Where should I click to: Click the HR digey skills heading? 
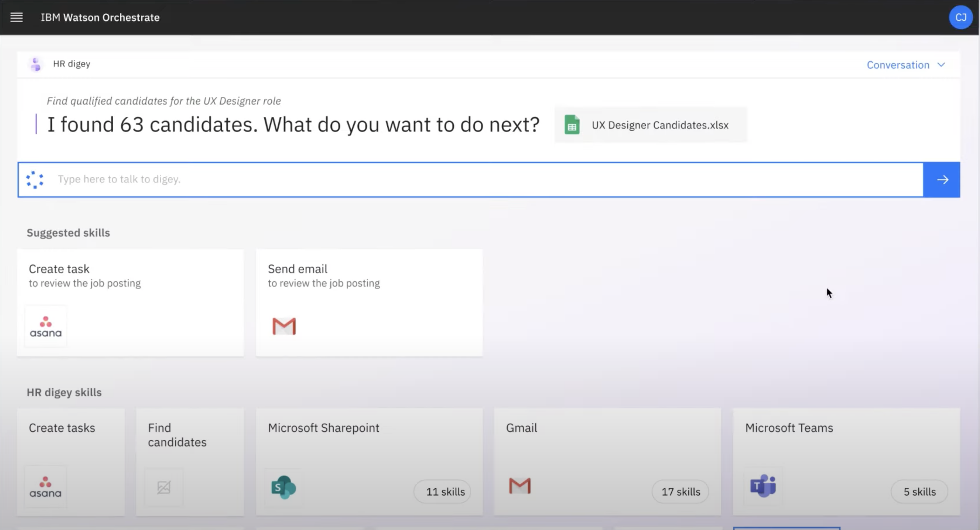point(64,392)
